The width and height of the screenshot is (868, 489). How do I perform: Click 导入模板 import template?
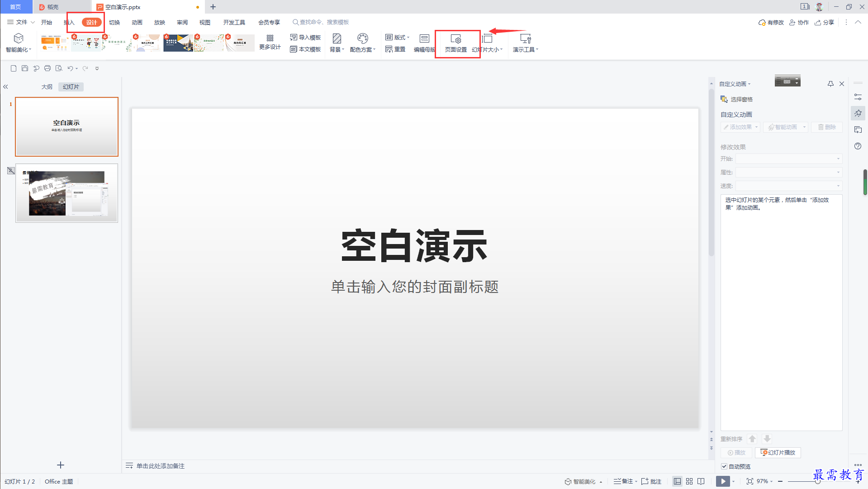(305, 38)
